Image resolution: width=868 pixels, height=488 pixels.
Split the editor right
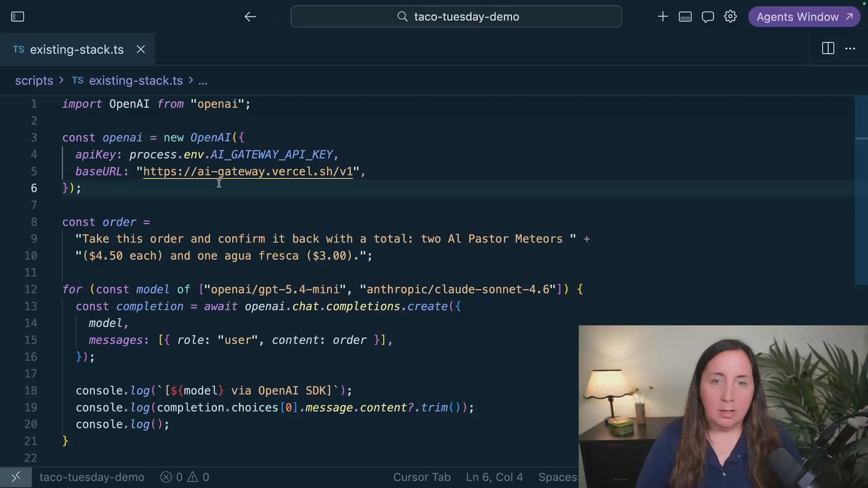(x=828, y=48)
